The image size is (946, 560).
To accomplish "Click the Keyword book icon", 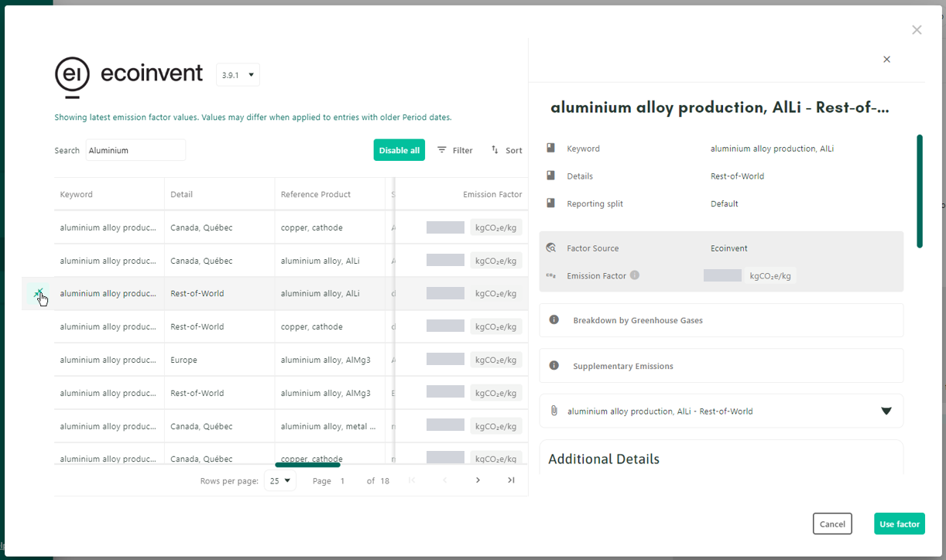I will coord(551,148).
